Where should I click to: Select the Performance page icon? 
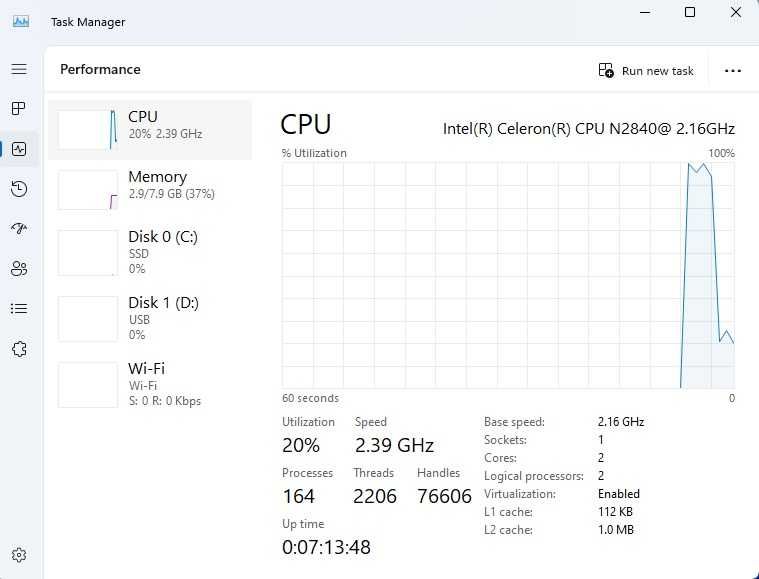[x=19, y=149]
